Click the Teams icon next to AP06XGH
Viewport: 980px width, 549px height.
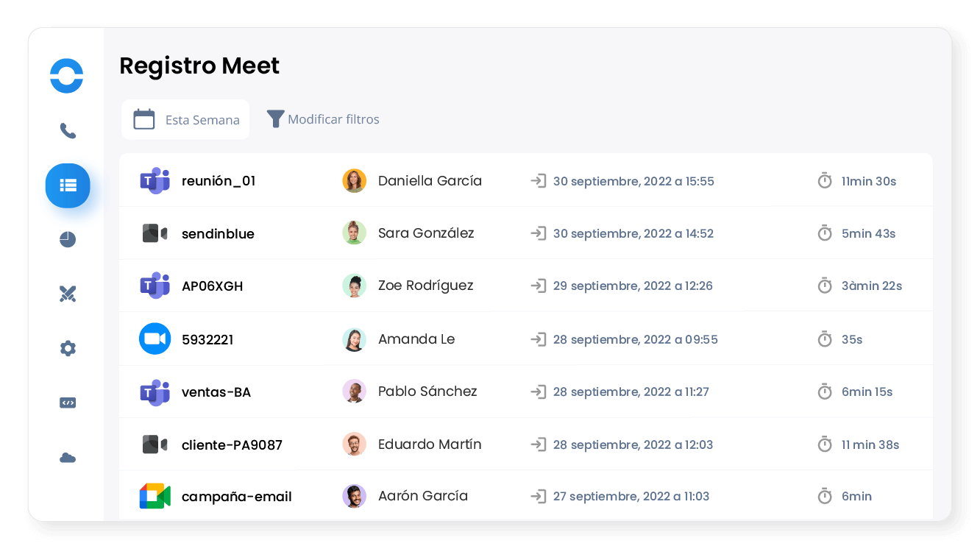pos(155,286)
